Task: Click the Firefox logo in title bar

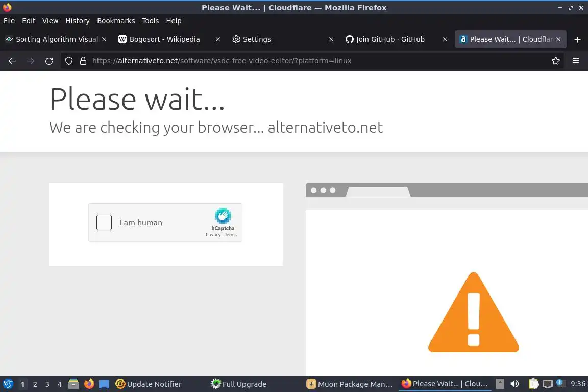Action: click(7, 7)
